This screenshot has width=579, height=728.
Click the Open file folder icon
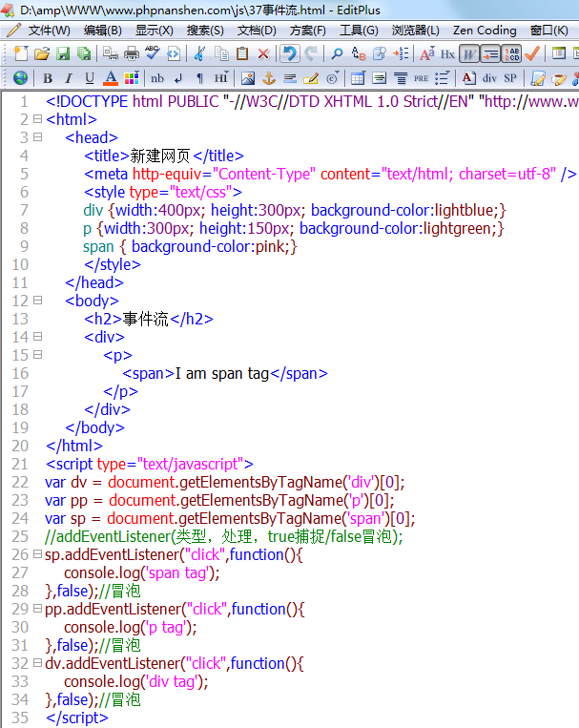pos(42,53)
